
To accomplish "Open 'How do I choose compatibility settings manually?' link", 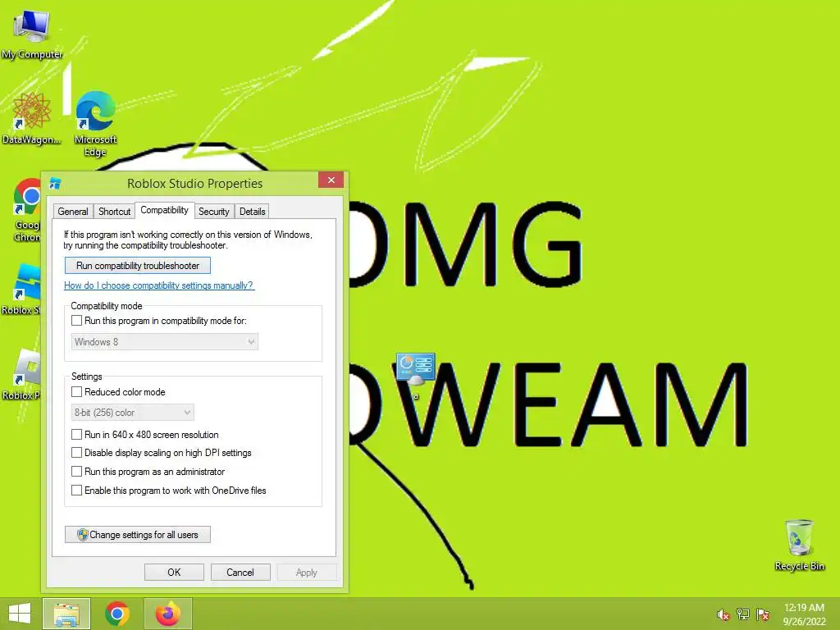I will click(x=159, y=285).
